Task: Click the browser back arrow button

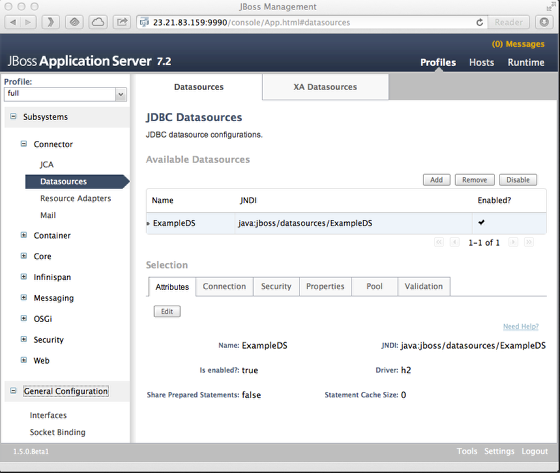Action: pyautogui.click(x=13, y=22)
